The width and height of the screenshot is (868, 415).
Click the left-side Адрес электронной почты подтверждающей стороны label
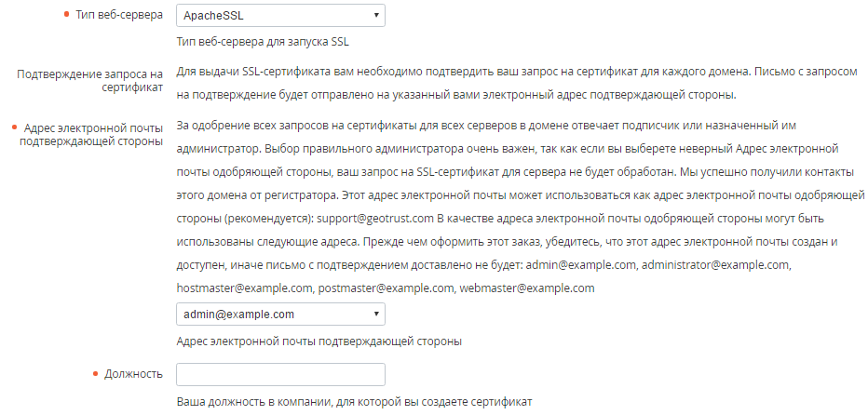[x=92, y=134]
